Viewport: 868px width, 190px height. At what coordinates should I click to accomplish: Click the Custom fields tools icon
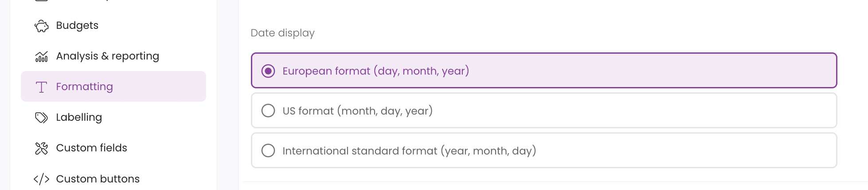41,148
